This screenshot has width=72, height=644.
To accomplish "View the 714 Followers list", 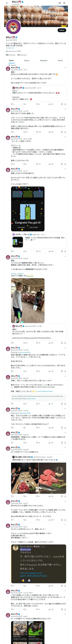I will click(22, 55).
